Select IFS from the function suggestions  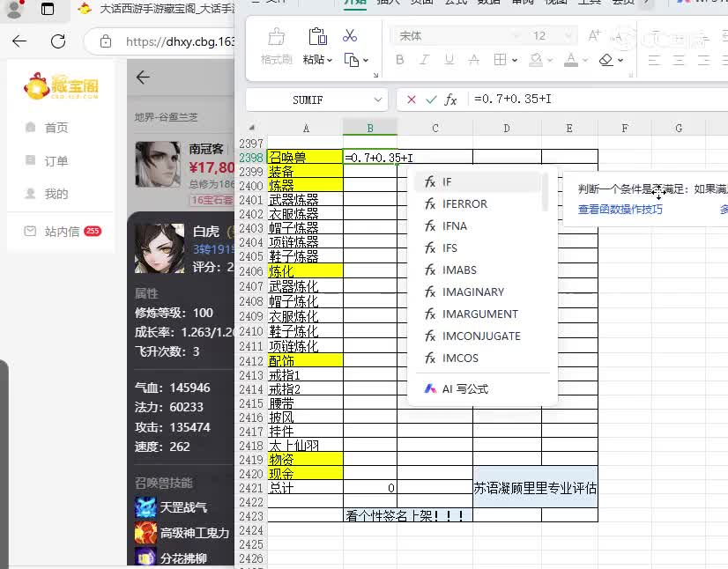[x=477, y=248]
